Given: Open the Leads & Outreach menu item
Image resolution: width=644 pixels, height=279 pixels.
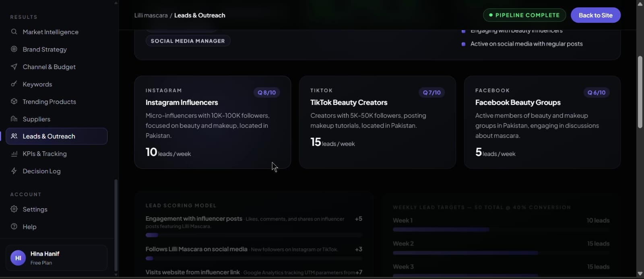Looking at the screenshot, I should click(x=57, y=136).
